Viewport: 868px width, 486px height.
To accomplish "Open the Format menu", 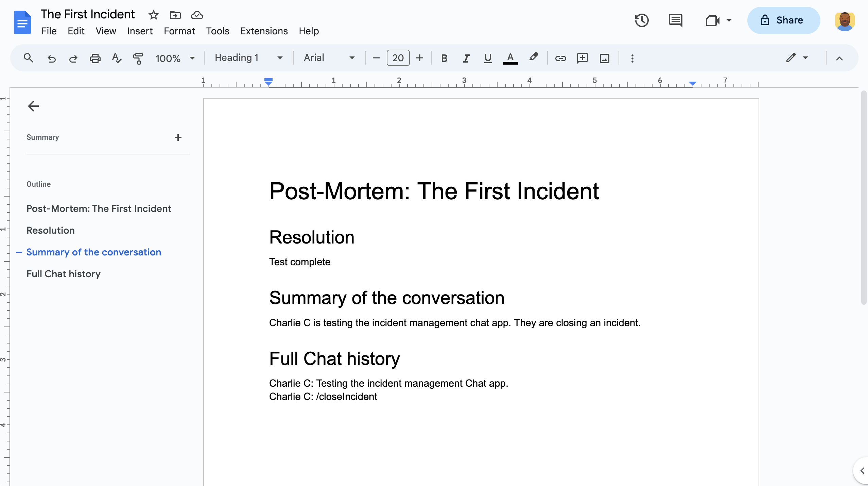I will pyautogui.click(x=179, y=30).
